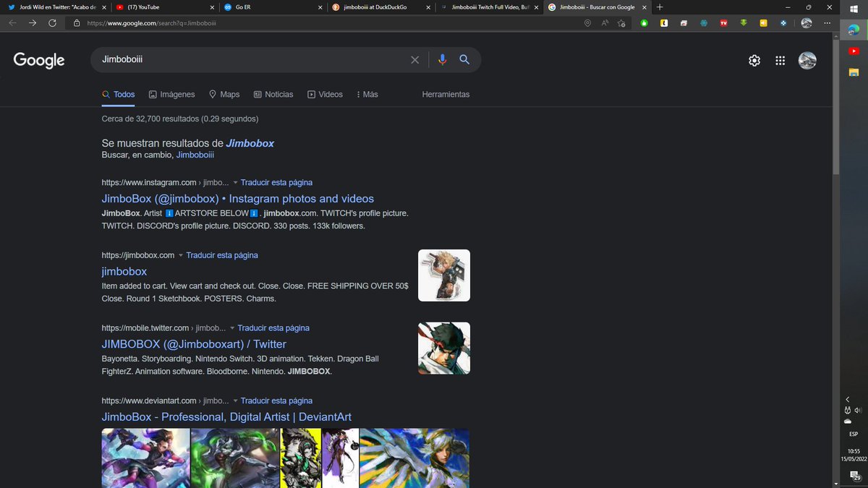
Task: Select the Imágenes search tab
Action: 172,95
